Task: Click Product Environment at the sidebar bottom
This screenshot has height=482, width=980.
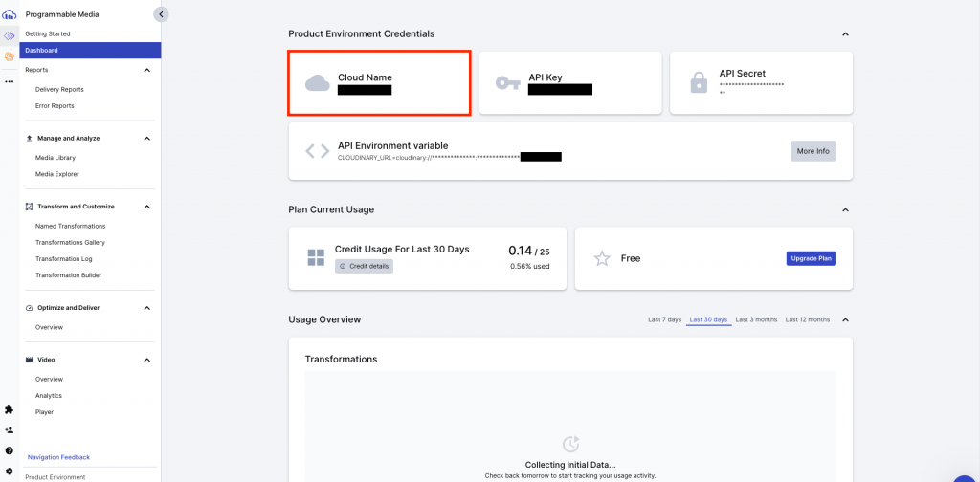Action: (x=55, y=477)
